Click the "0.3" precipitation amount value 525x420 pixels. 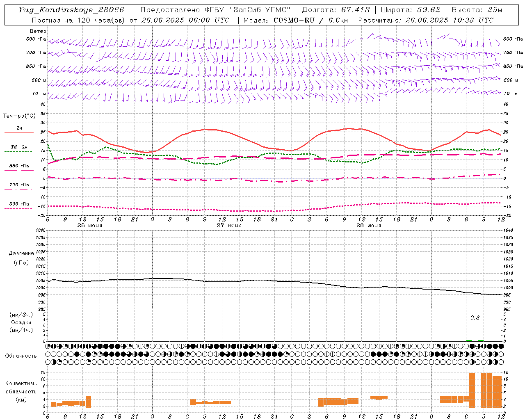point(475,317)
